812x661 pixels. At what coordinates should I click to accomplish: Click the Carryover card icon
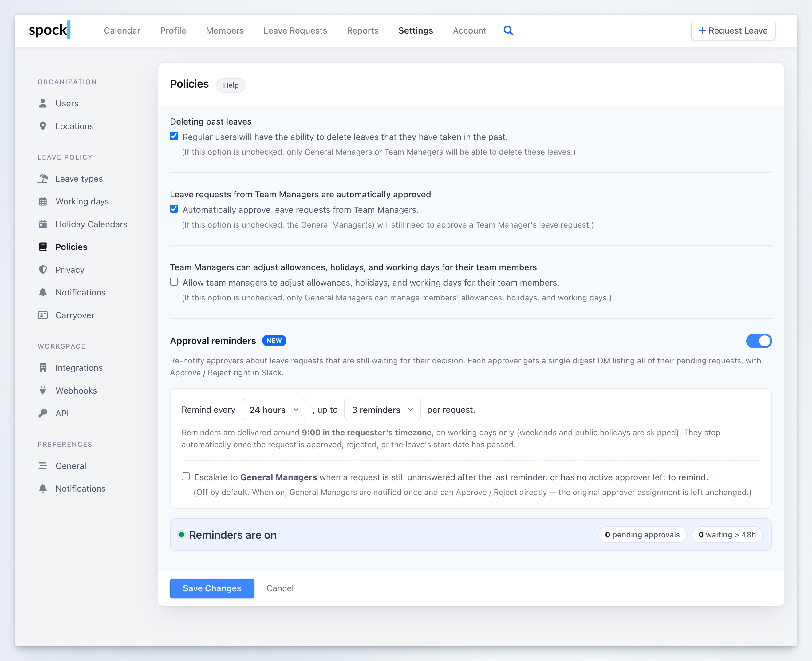point(43,315)
